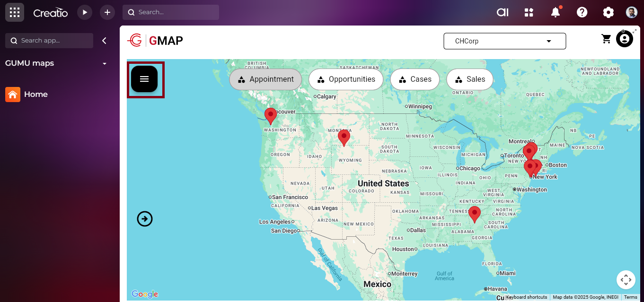Open Keyboard shortcuts link on map

point(526,297)
